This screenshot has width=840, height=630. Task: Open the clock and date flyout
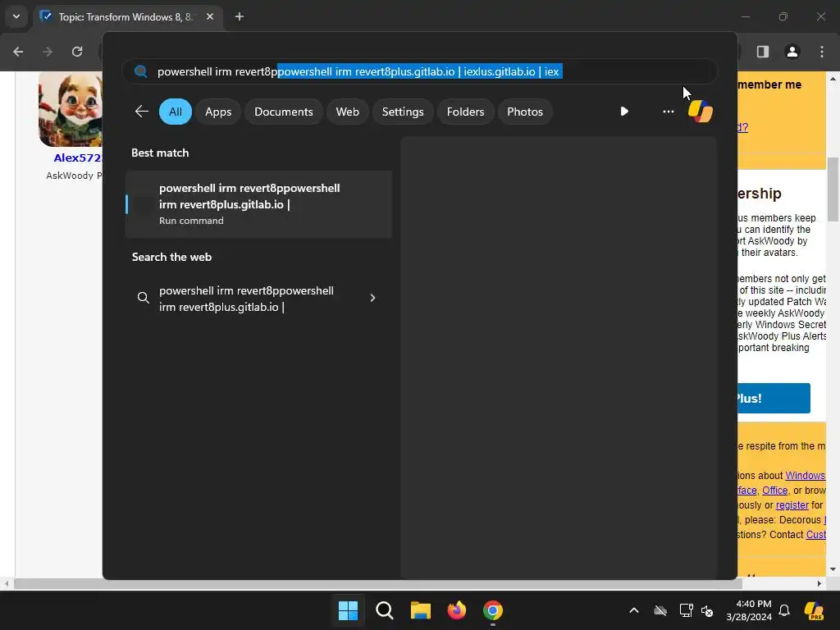click(x=749, y=610)
